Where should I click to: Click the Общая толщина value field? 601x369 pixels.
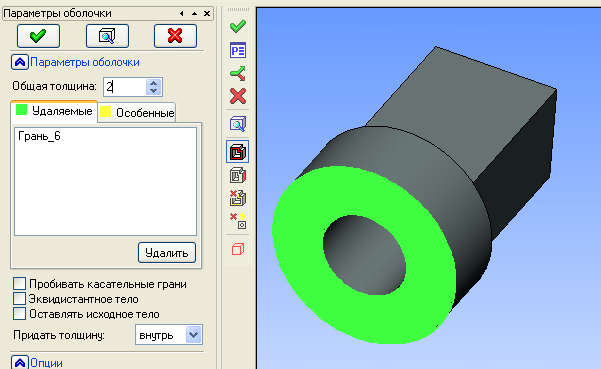tap(125, 87)
